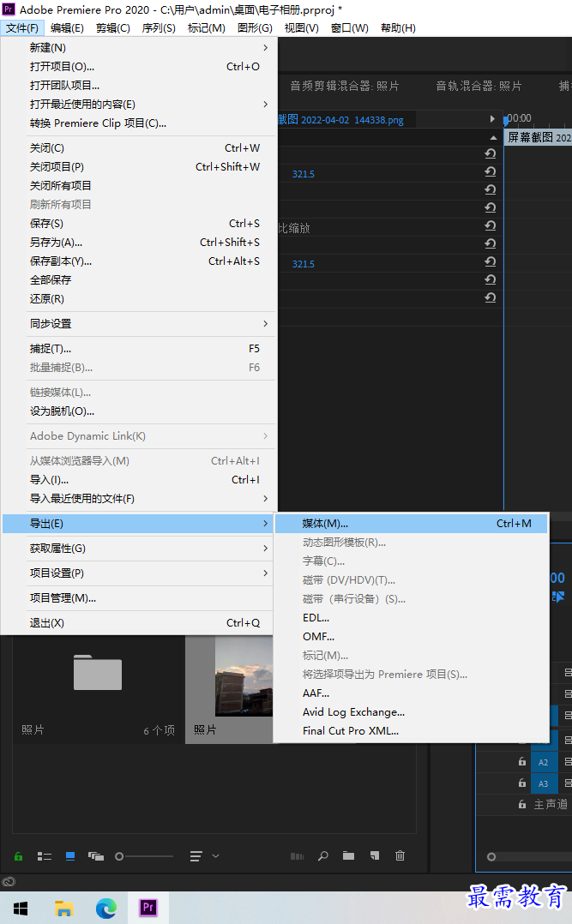Expand the 同步设置 submenu

coord(139,323)
